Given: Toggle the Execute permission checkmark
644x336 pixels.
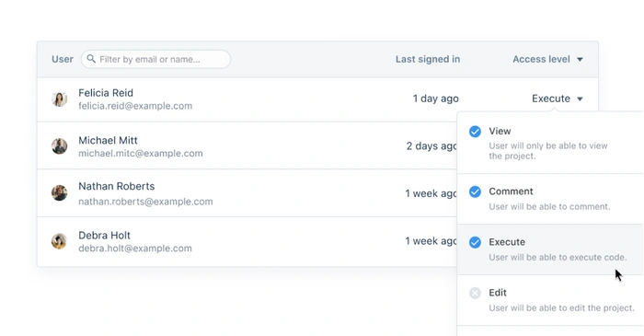Looking at the screenshot, I should click(476, 242).
